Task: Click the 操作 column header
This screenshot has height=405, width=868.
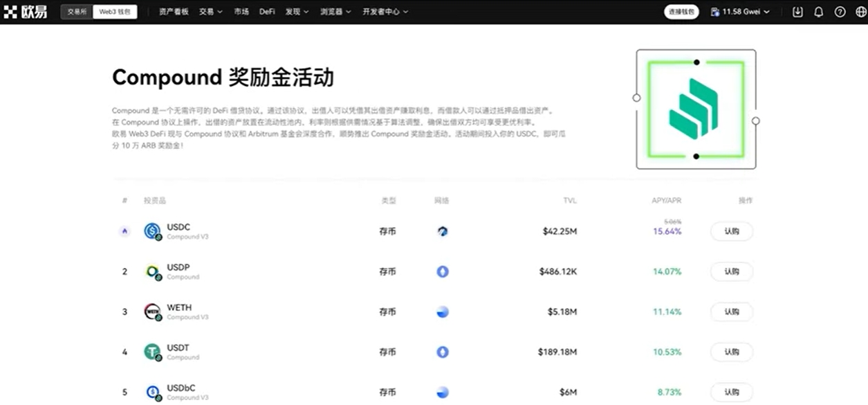Action: tap(746, 201)
